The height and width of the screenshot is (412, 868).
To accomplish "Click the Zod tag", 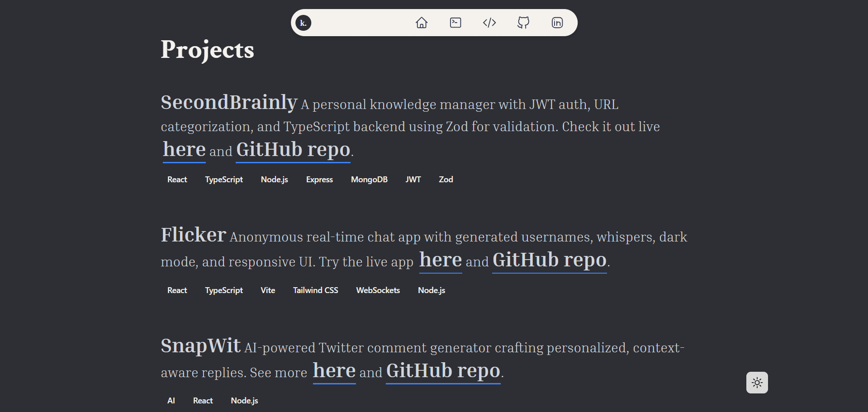I will coord(446,180).
